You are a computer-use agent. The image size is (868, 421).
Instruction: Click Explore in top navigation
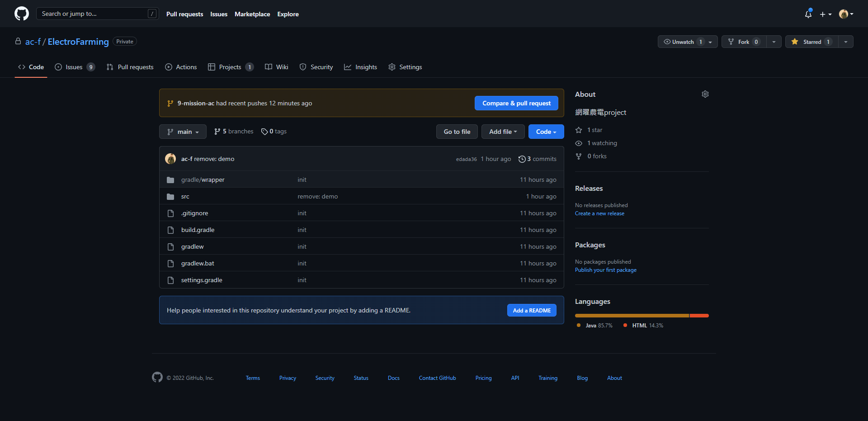point(288,14)
